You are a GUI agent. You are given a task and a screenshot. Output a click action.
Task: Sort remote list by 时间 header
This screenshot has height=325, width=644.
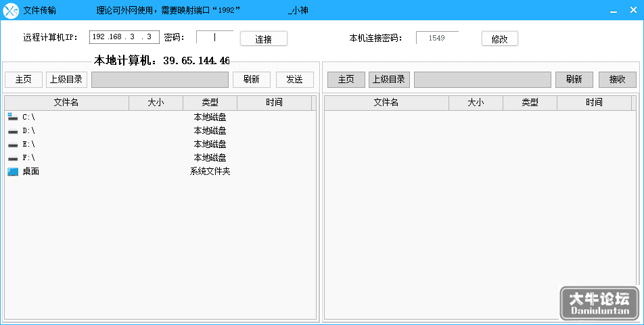594,103
